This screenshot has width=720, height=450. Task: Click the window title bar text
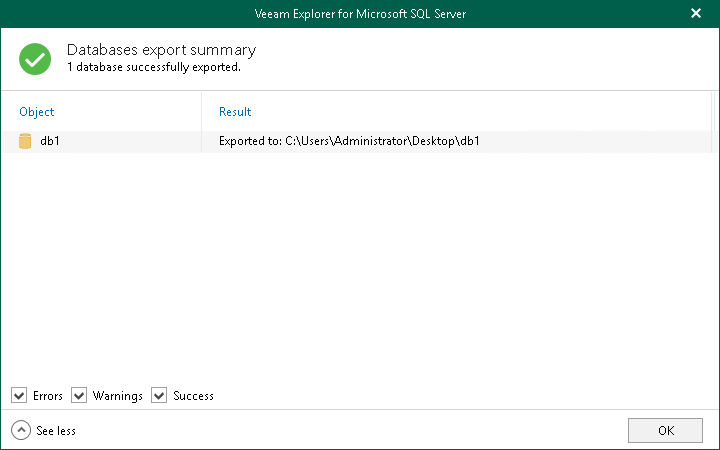[360, 13]
